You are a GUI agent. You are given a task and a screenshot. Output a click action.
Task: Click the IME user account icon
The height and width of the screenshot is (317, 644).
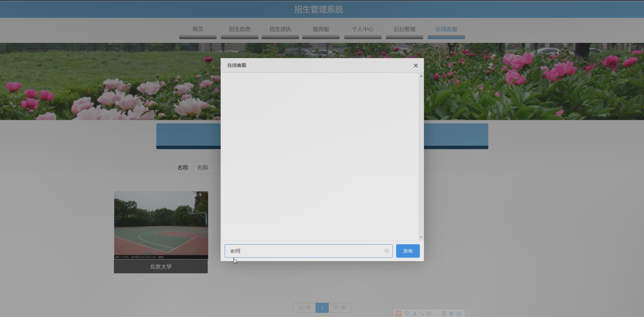pos(436,314)
